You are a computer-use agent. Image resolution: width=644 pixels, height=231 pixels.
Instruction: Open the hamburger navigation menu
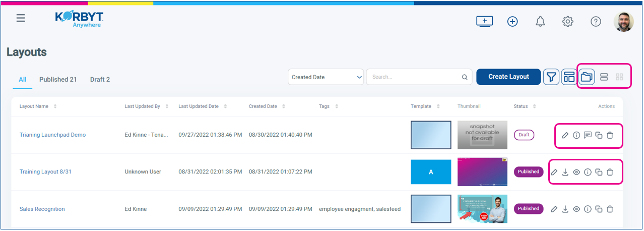click(21, 18)
